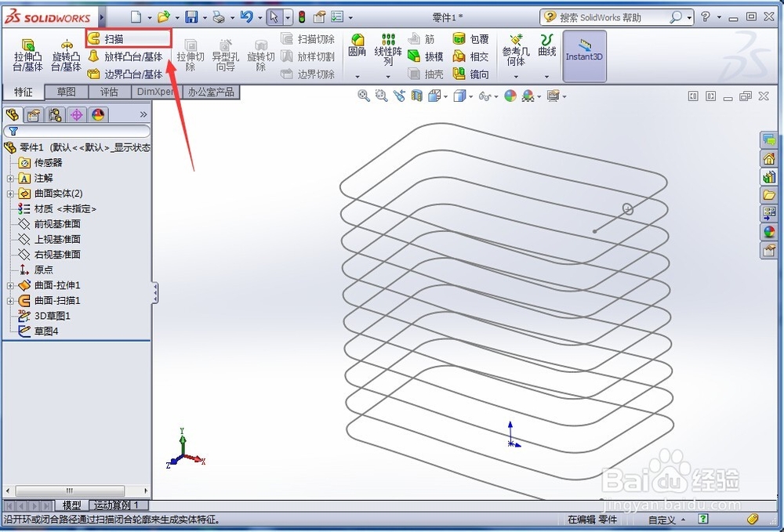The height and width of the screenshot is (532, 784).
Task: Select the 圆角 fillet tool
Action: (x=357, y=45)
